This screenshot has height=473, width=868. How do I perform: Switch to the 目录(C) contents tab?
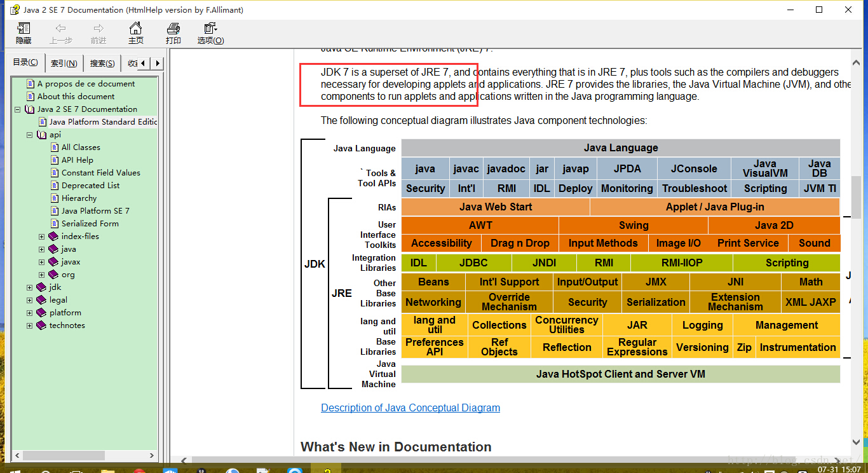point(25,62)
